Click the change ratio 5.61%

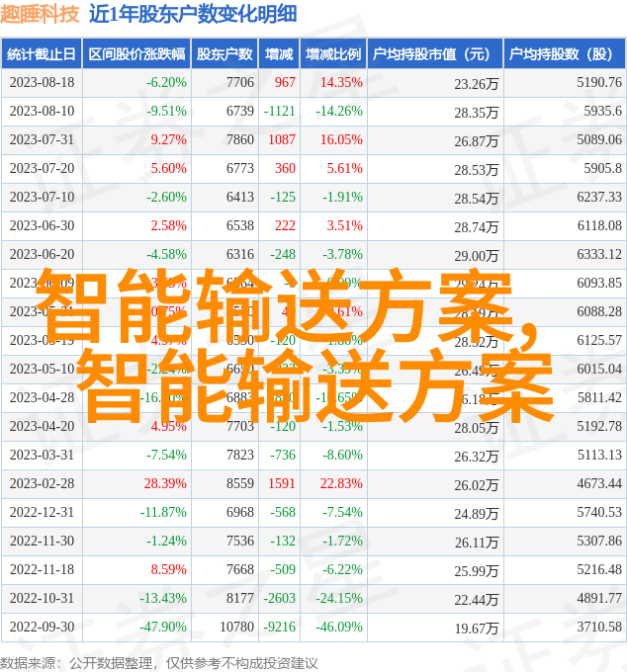pos(345,168)
